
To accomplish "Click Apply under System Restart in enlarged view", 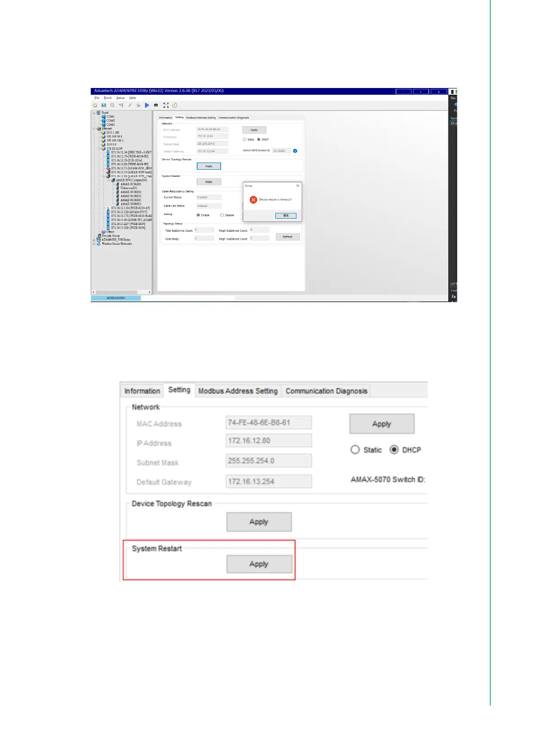I will (x=259, y=564).
